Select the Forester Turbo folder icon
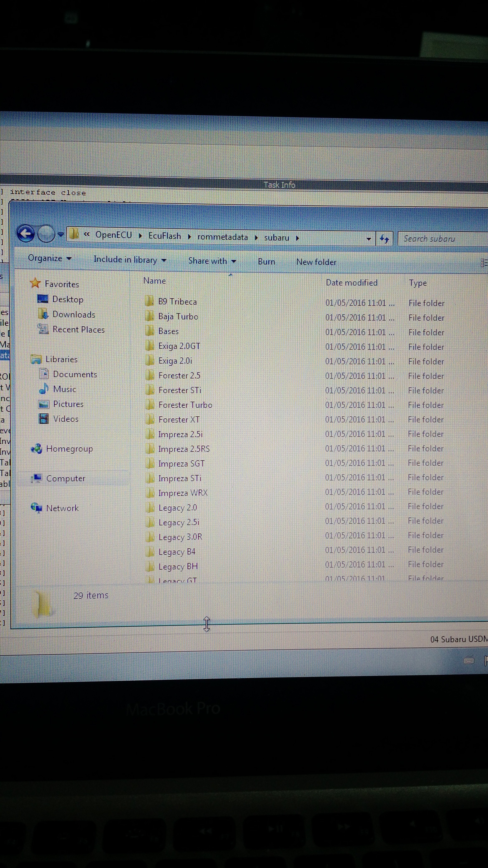Image resolution: width=488 pixels, height=868 pixels. [150, 405]
